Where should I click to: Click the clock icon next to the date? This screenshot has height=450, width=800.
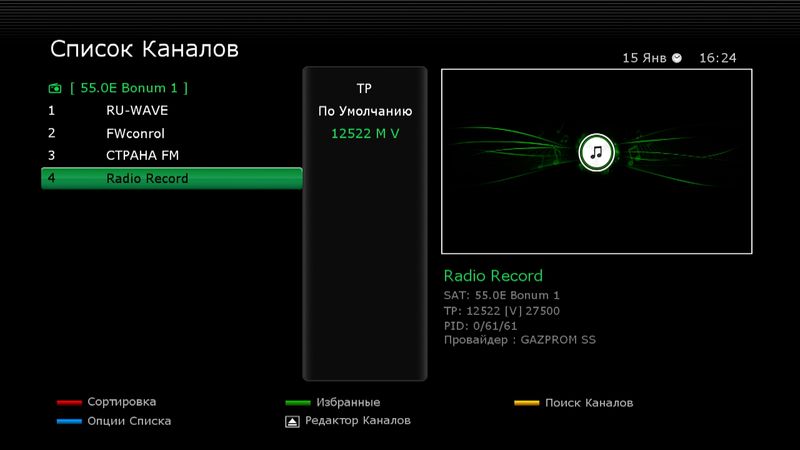pyautogui.click(x=677, y=58)
